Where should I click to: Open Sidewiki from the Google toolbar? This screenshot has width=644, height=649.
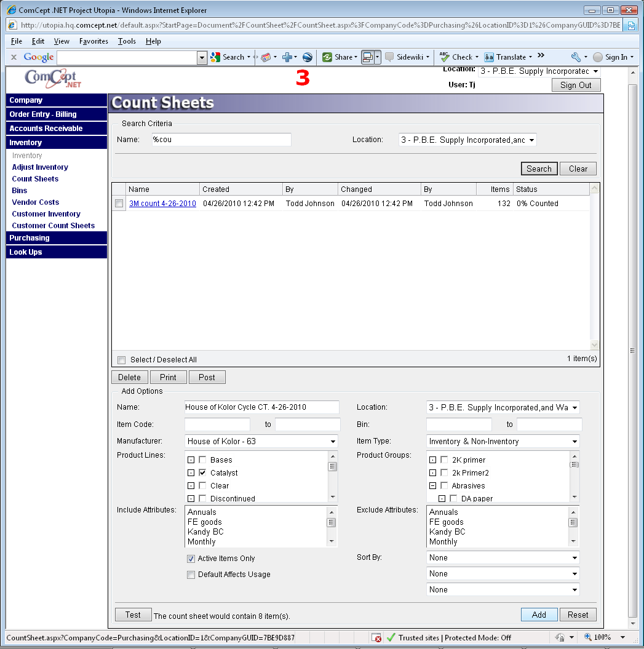click(x=405, y=57)
